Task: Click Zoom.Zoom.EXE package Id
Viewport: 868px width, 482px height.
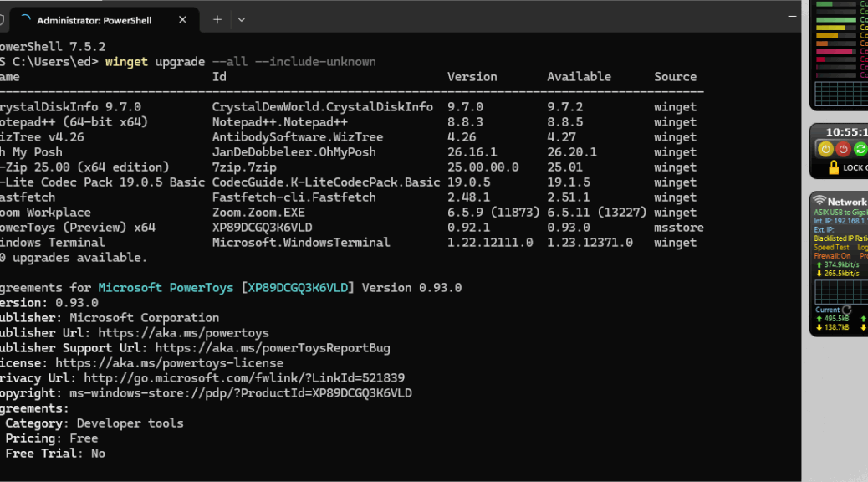Action: point(258,213)
